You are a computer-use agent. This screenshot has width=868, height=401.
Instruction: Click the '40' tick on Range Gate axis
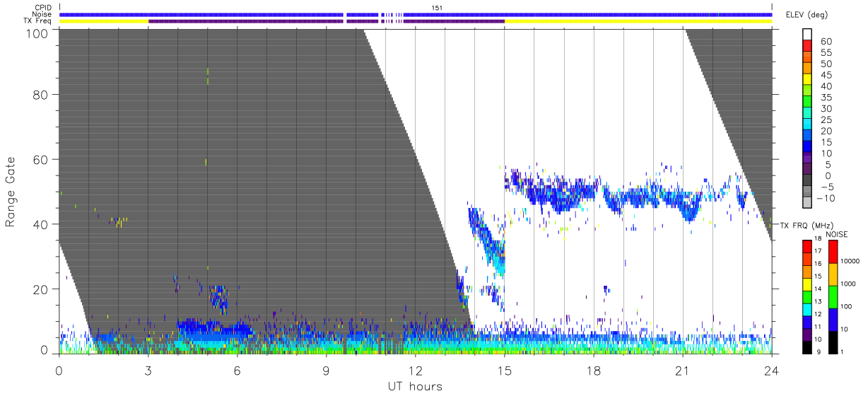pos(40,224)
